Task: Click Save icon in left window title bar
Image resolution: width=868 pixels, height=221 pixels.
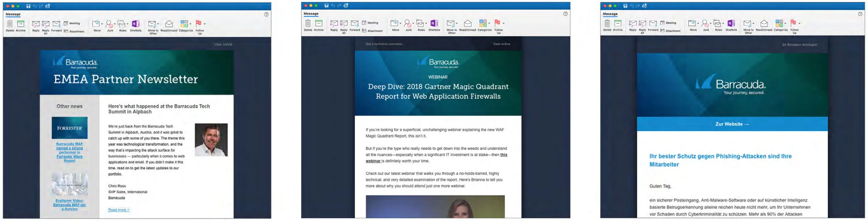Action: [28, 6]
